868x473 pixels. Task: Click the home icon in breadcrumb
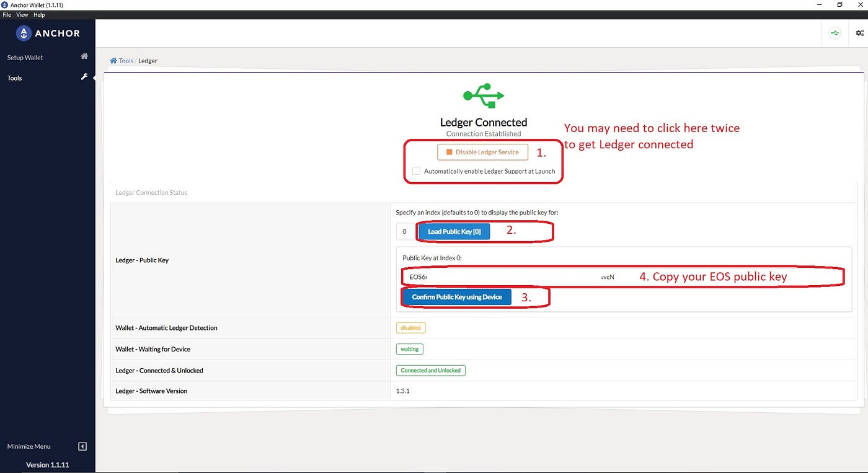pyautogui.click(x=113, y=61)
